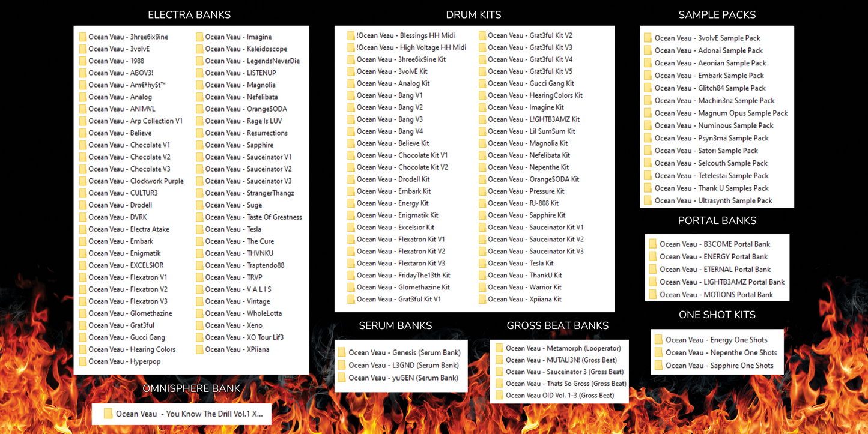Select 'Ocean Veau - L3GND (Serum Bank)' entry

pos(404,365)
